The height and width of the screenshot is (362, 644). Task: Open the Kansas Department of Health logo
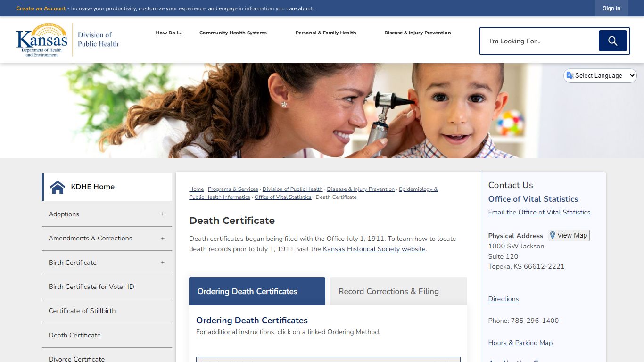(x=67, y=40)
